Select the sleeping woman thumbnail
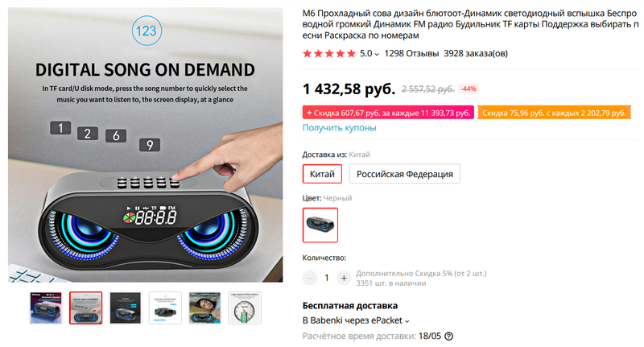Viewport: 644px width, 347px height. point(205,308)
